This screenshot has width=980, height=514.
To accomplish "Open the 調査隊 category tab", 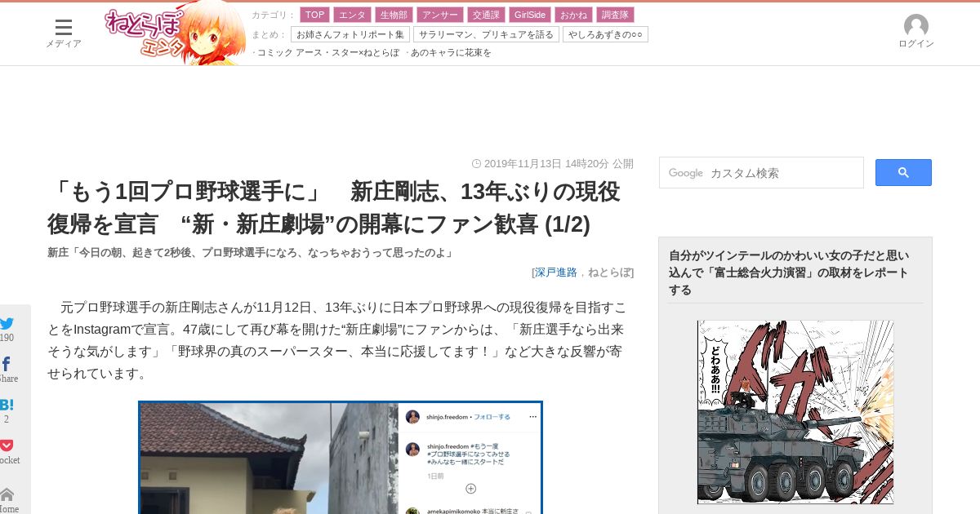I will [x=615, y=15].
